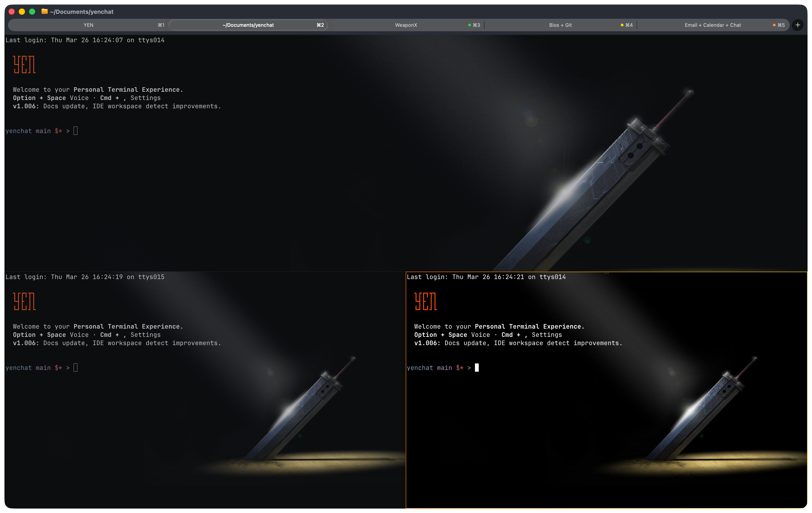Click green status dot on WeaponX tab

(x=469, y=25)
